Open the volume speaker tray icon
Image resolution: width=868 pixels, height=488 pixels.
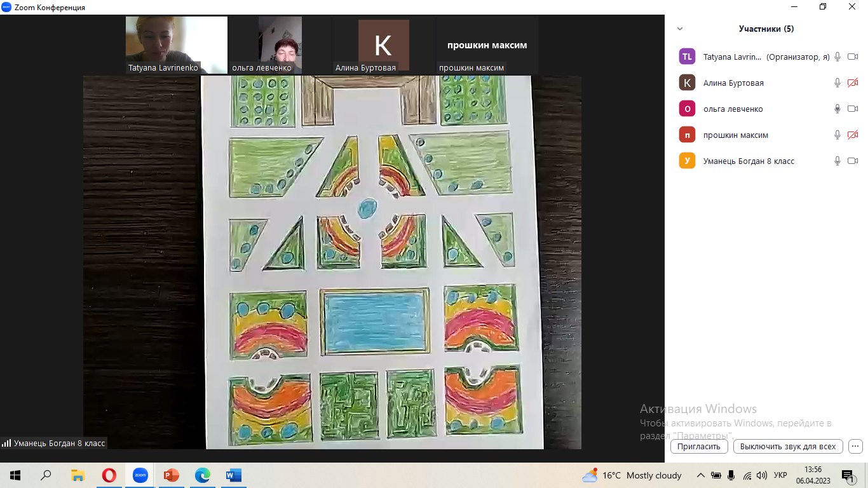[x=762, y=475]
